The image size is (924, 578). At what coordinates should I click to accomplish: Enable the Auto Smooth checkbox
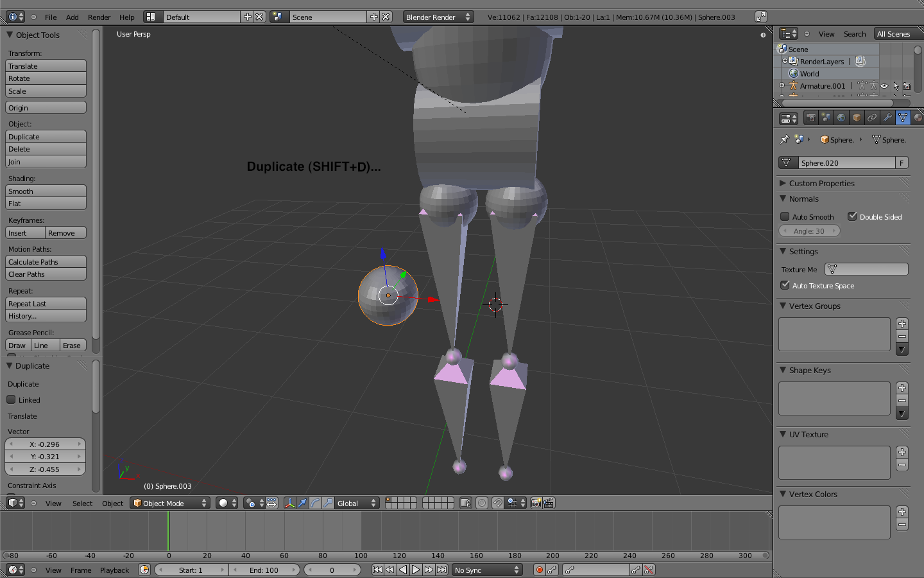pyautogui.click(x=784, y=216)
